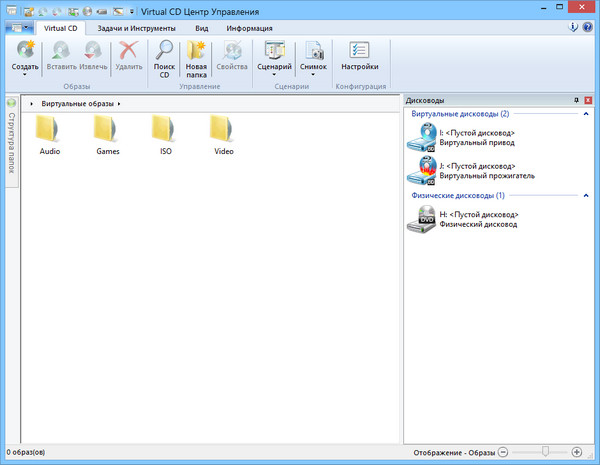Switch to Задачи и Инструменты tab
Screen dimensions: 600x465
coord(138,29)
